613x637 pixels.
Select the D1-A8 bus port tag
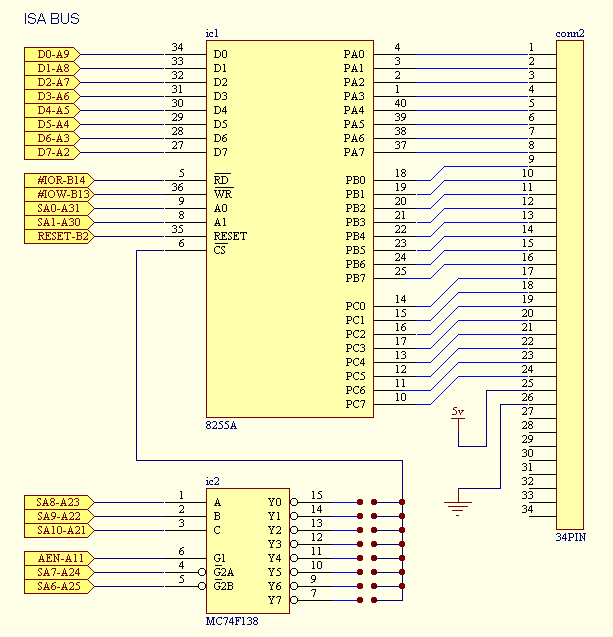coord(52,68)
